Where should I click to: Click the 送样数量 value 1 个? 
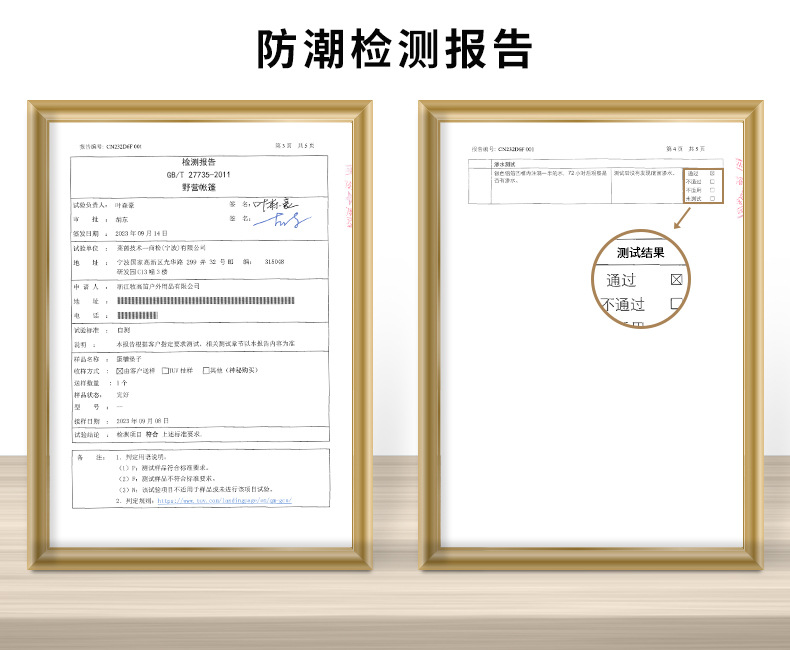click(121, 383)
